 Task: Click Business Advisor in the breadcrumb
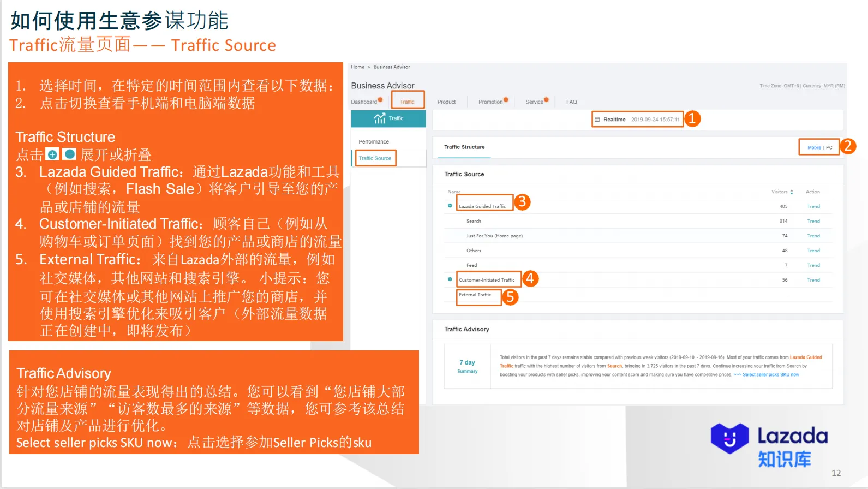click(x=392, y=67)
